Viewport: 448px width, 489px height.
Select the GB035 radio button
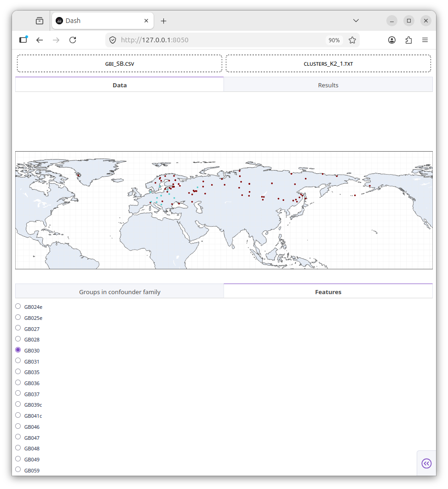click(18, 372)
